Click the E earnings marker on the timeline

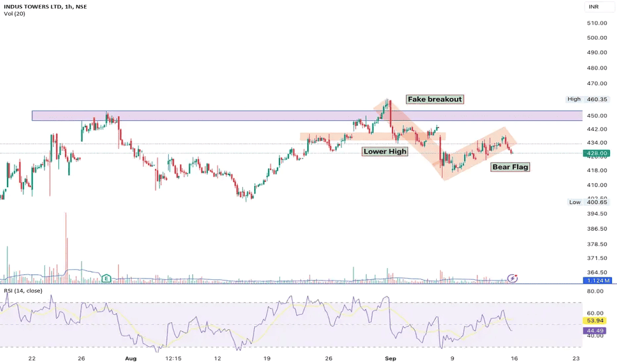106,278
